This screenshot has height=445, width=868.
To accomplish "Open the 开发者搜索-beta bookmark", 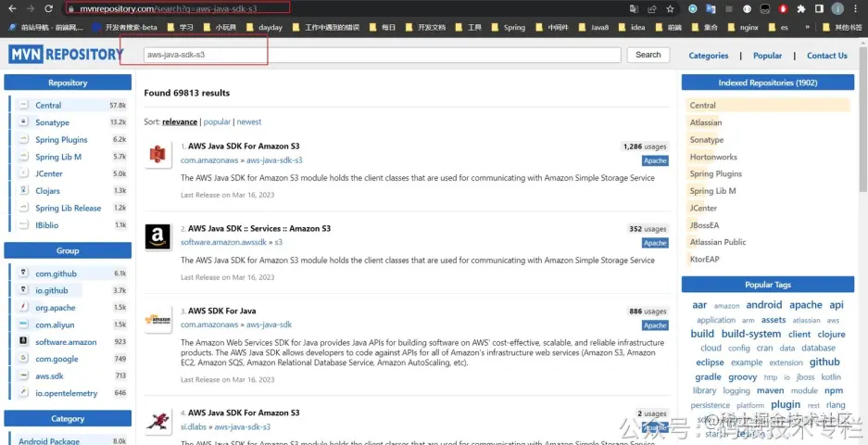I will click(x=124, y=27).
